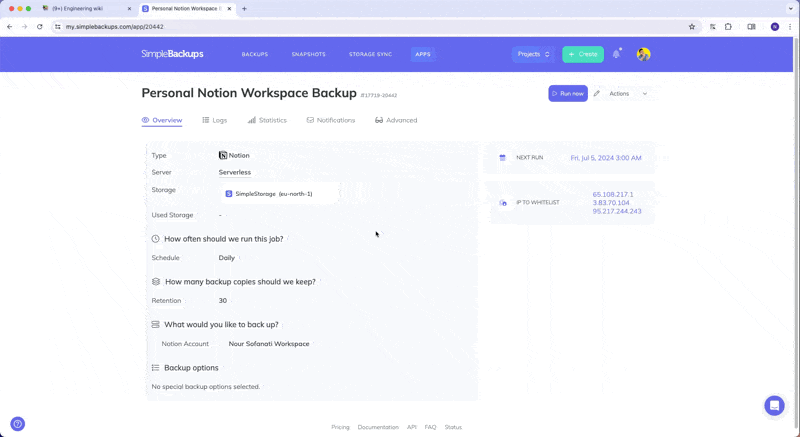Open the Documentation footer link
This screenshot has width=800, height=437.
tap(378, 427)
